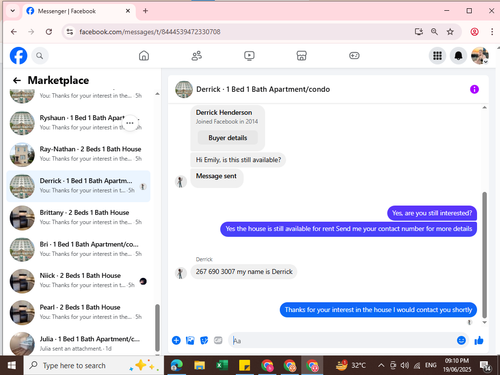Show hidden system tray icons
500x375 pixels.
(381, 365)
